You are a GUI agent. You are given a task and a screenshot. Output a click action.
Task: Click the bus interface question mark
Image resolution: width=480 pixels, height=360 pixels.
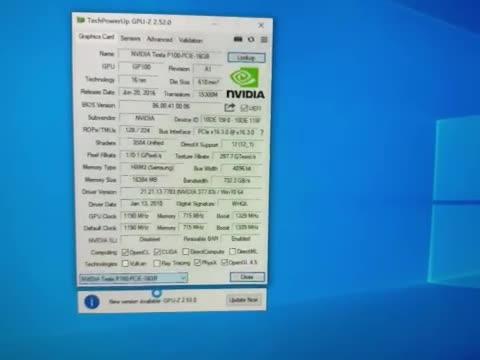[x=262, y=132]
